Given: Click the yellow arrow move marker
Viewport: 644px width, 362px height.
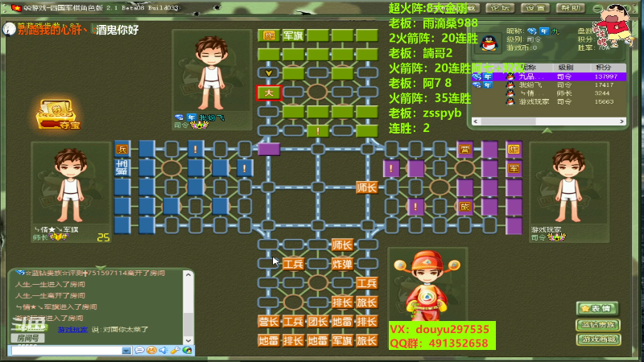Looking at the screenshot, I should click(269, 73).
